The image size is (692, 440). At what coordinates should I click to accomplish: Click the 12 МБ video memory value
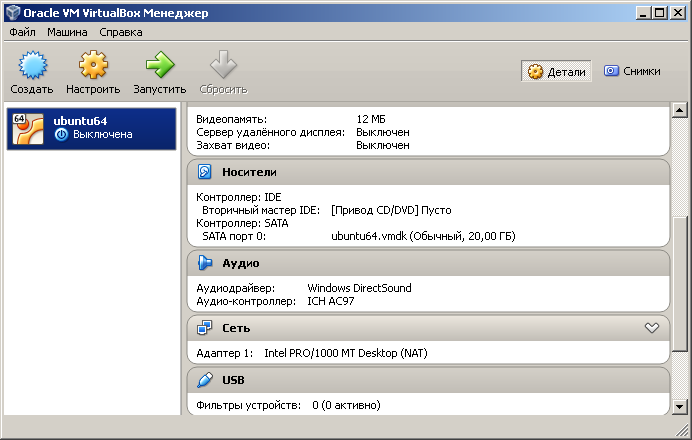click(x=371, y=119)
